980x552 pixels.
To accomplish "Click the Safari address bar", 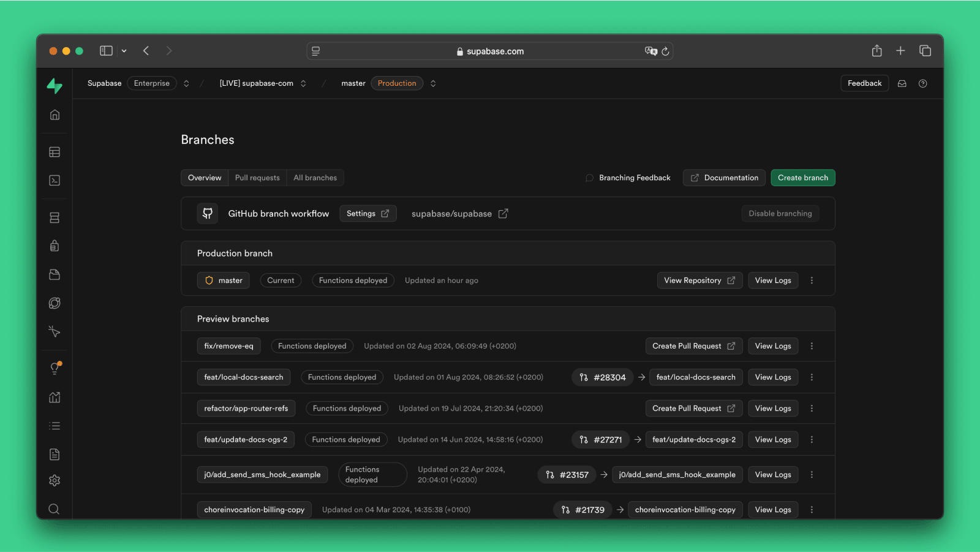I will click(x=490, y=51).
